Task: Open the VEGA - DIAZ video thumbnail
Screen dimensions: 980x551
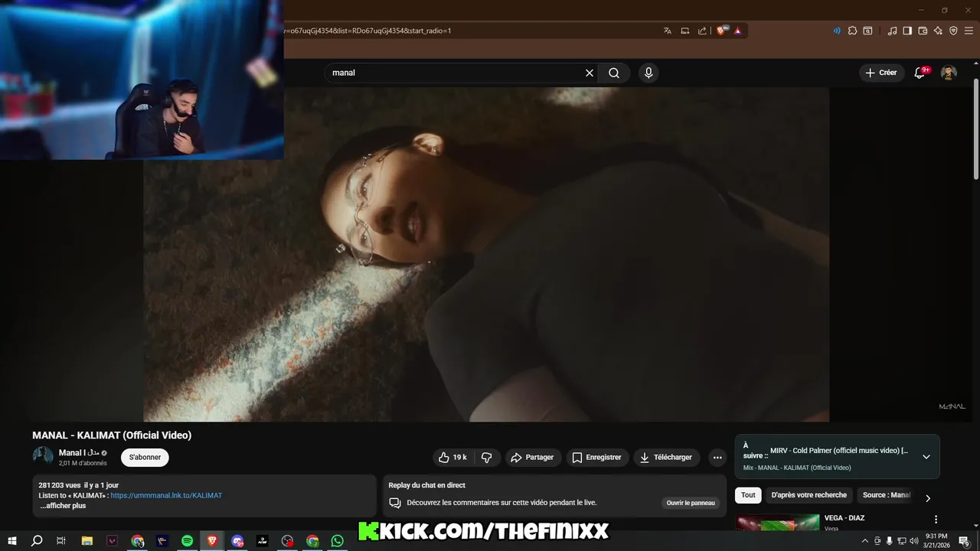Action: tap(778, 523)
